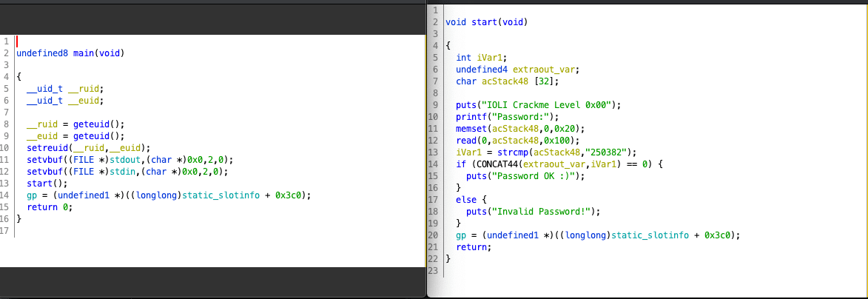The image size is (868, 299).
Task: Click the return 0 statement in main
Action: 50,207
